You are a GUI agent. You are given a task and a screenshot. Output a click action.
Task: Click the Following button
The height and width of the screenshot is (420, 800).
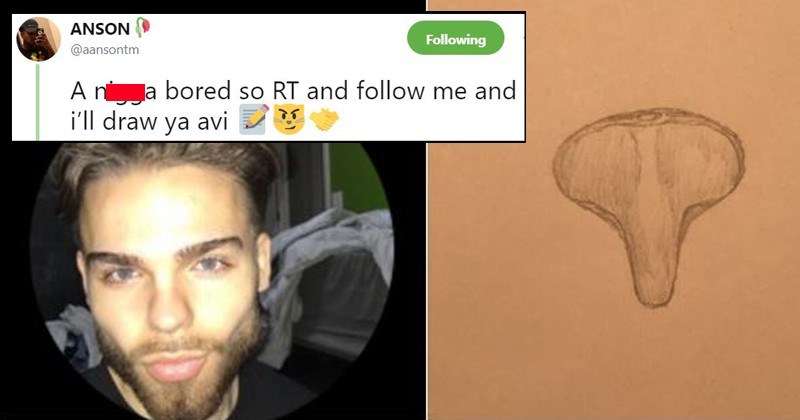(x=455, y=40)
